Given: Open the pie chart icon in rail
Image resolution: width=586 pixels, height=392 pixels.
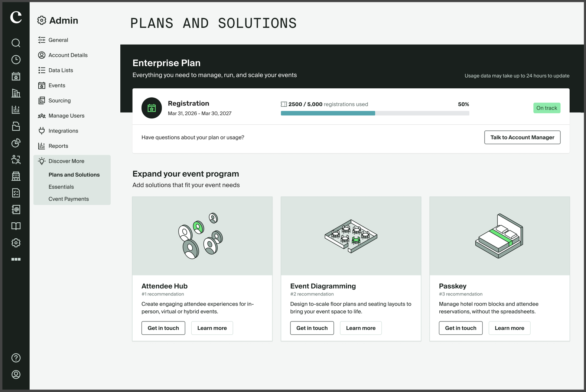Looking at the screenshot, I should (16, 143).
